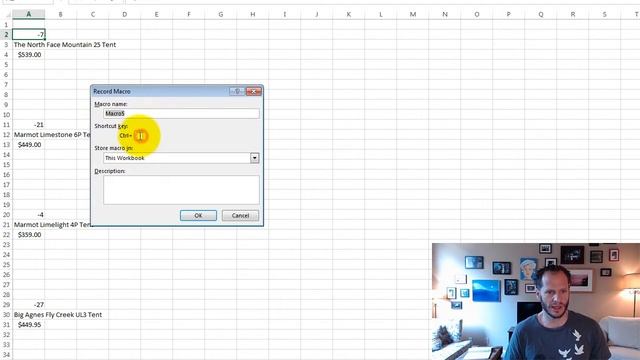Select column C header
The width and height of the screenshot is (640, 360).
click(93, 14)
